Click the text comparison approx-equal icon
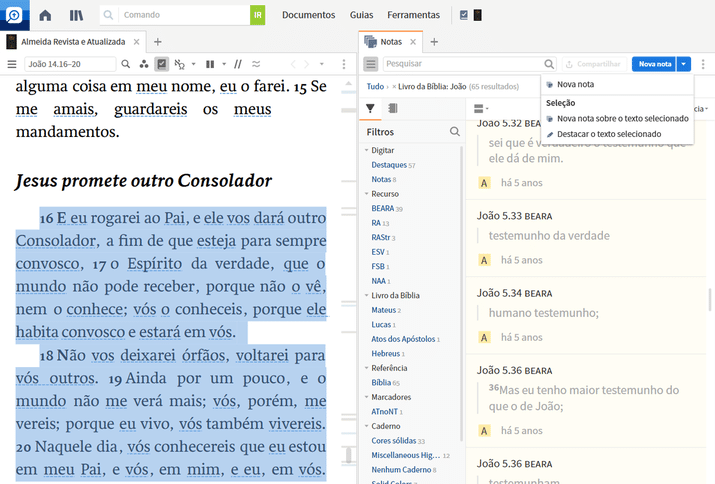The width and height of the screenshot is (715, 484). pos(256,64)
